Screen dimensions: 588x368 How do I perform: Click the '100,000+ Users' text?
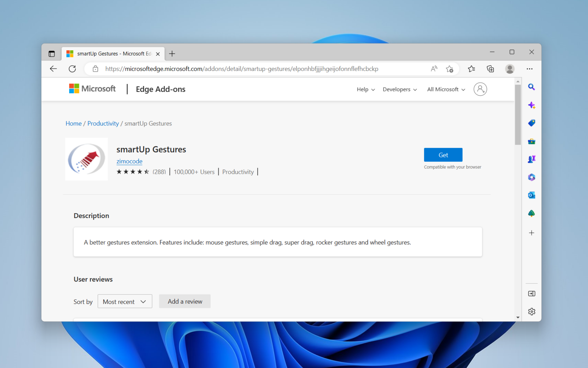(x=194, y=172)
